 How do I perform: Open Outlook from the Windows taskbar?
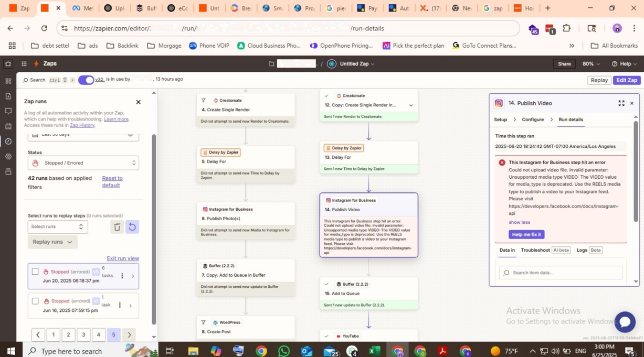(307, 351)
